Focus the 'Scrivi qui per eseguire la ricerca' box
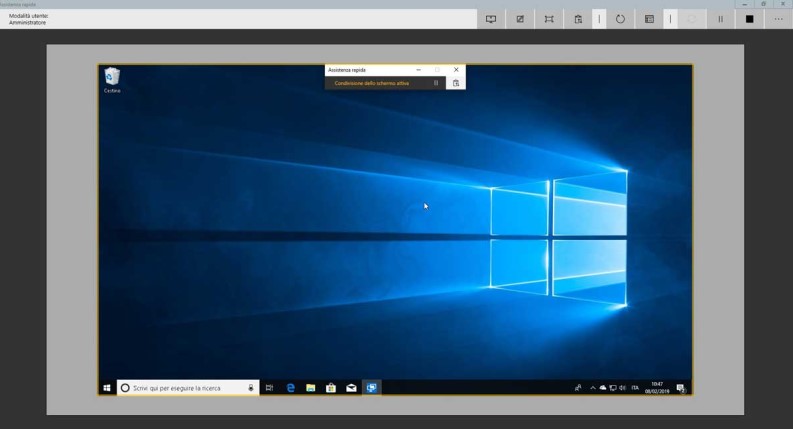 tap(188, 388)
